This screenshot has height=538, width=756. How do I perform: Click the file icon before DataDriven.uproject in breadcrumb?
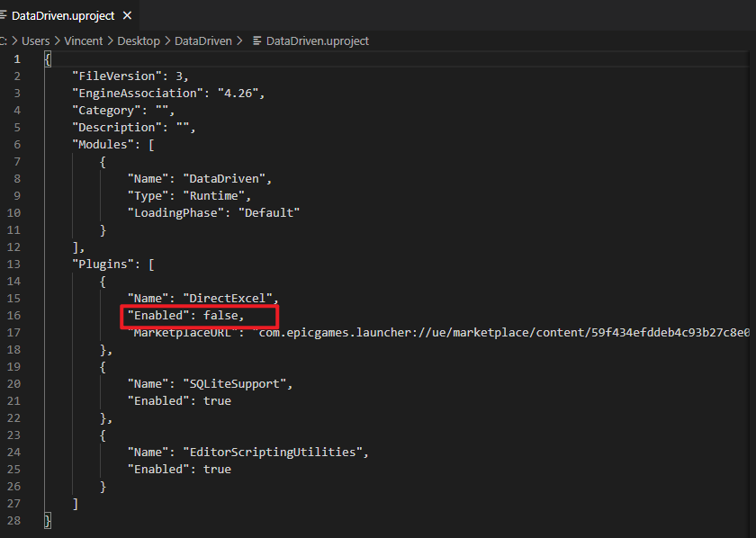click(257, 41)
